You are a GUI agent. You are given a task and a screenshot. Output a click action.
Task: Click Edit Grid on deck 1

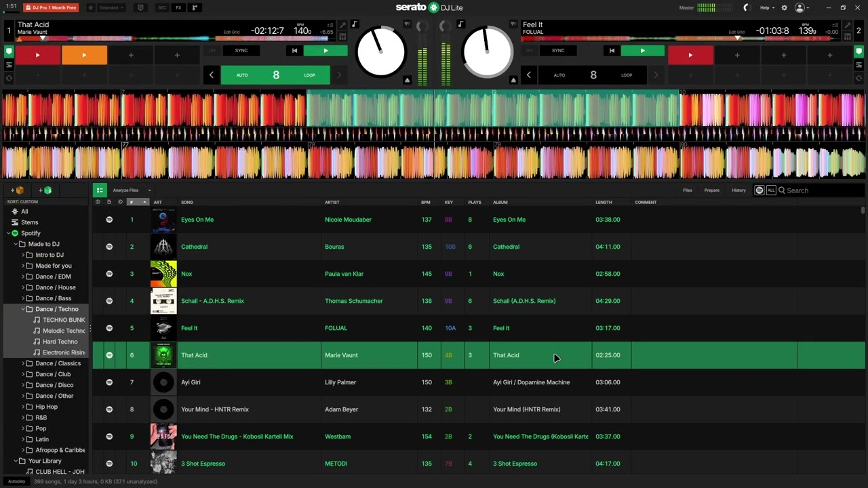[x=231, y=32]
